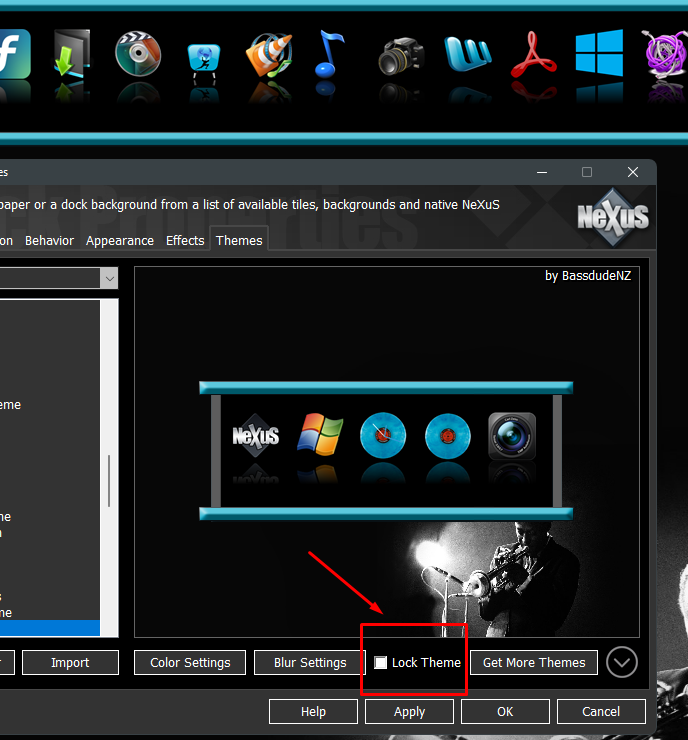Launch the DVD disc clapperboard dock icon
The image size is (688, 740).
pos(137,54)
